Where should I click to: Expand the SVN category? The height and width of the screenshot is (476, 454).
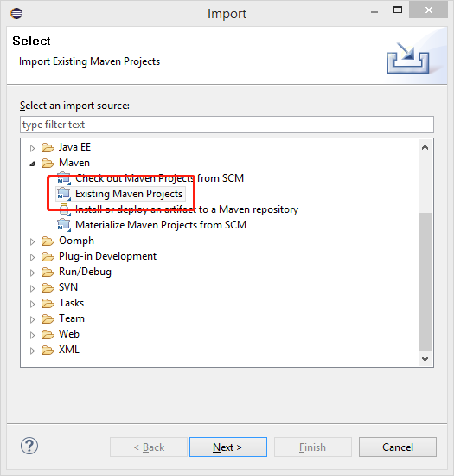[x=32, y=288]
